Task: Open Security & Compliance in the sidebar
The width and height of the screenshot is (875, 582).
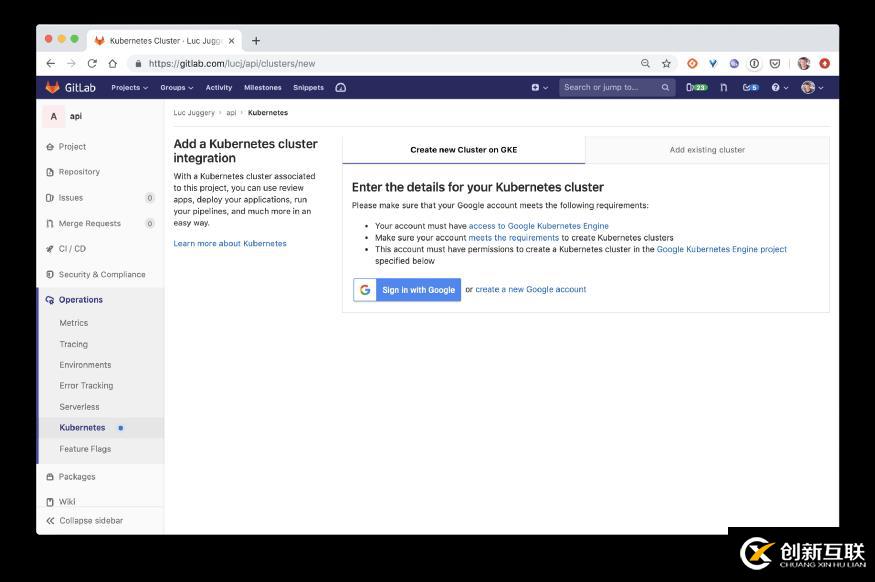Action: pyautogui.click(x=100, y=275)
